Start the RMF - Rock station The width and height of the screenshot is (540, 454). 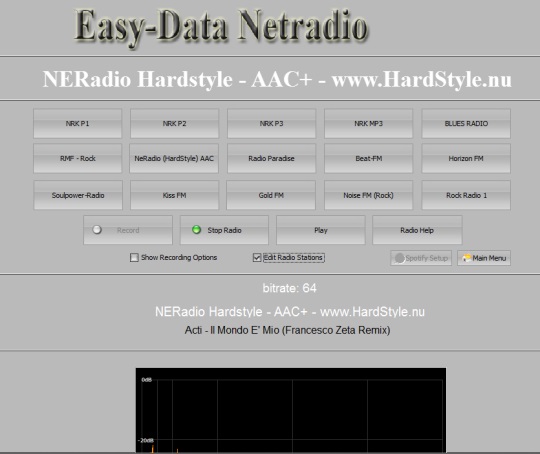(x=77, y=158)
